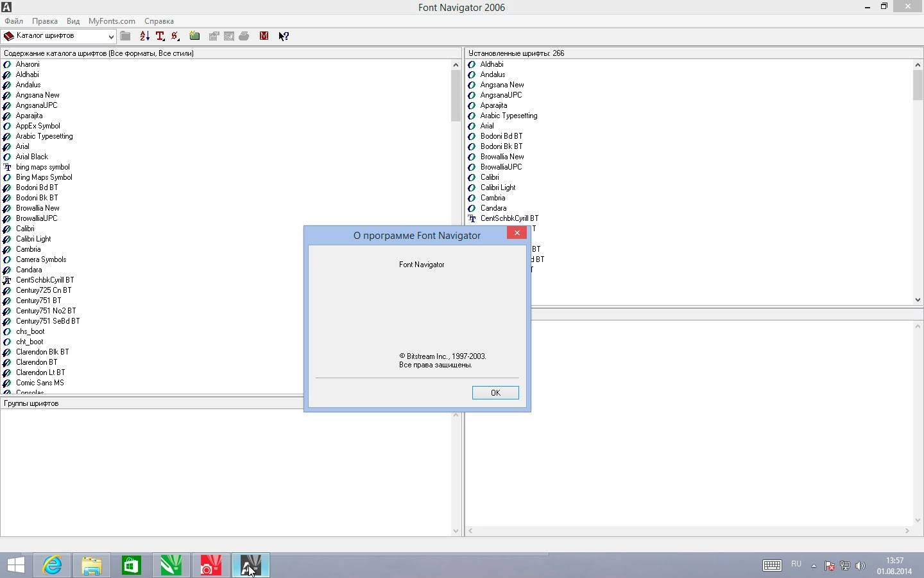Click the volume speaker tray icon
Viewport: 924px width, 578px height.
pos(860,566)
